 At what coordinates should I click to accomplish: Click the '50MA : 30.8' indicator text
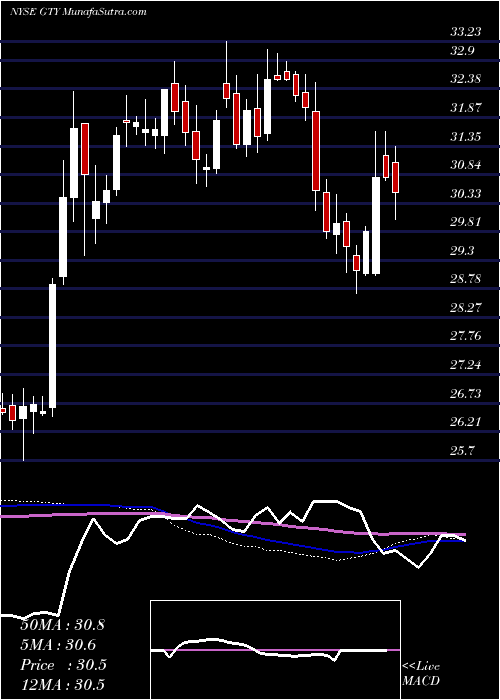62,625
